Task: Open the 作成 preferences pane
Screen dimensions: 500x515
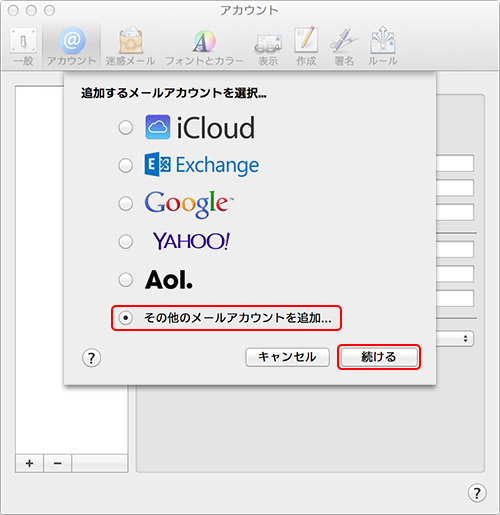Action: (306, 47)
